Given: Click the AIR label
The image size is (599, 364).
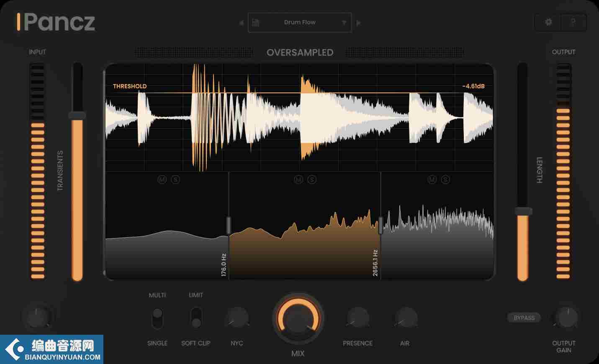Looking at the screenshot, I should pos(405,343).
